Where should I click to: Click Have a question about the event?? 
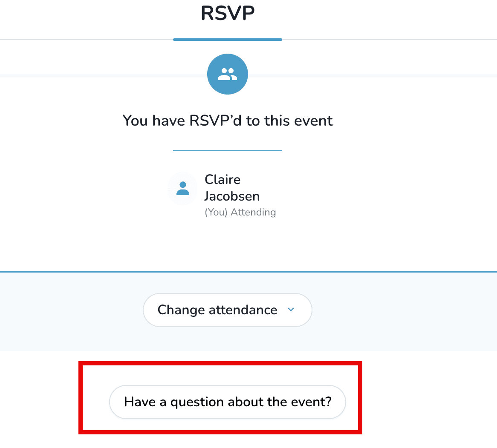[x=227, y=402]
